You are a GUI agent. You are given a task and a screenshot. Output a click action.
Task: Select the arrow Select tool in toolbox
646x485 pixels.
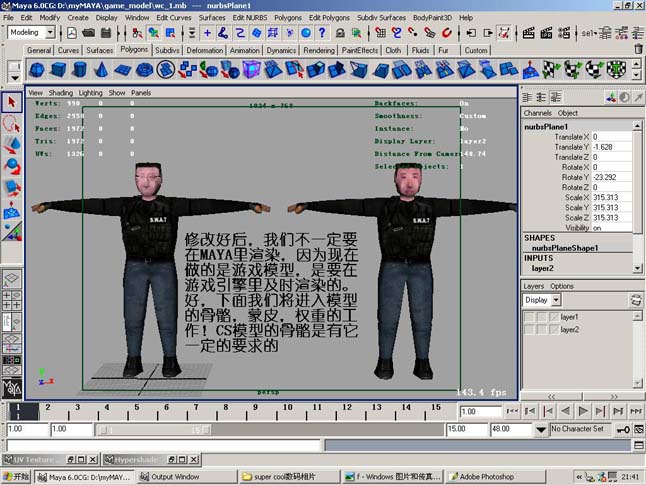12,102
